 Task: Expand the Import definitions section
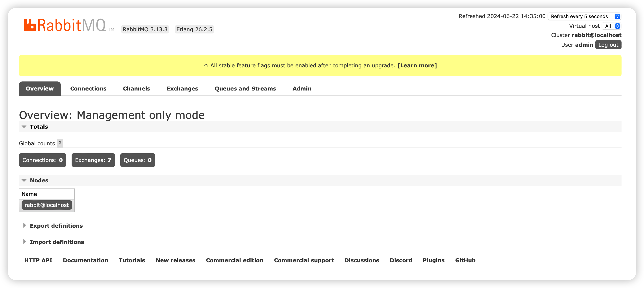point(57,242)
